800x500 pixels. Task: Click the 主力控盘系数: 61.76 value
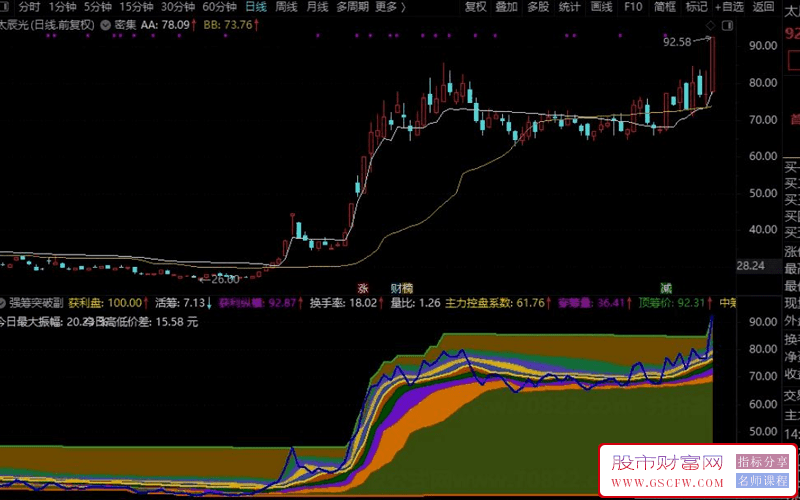tap(498, 303)
